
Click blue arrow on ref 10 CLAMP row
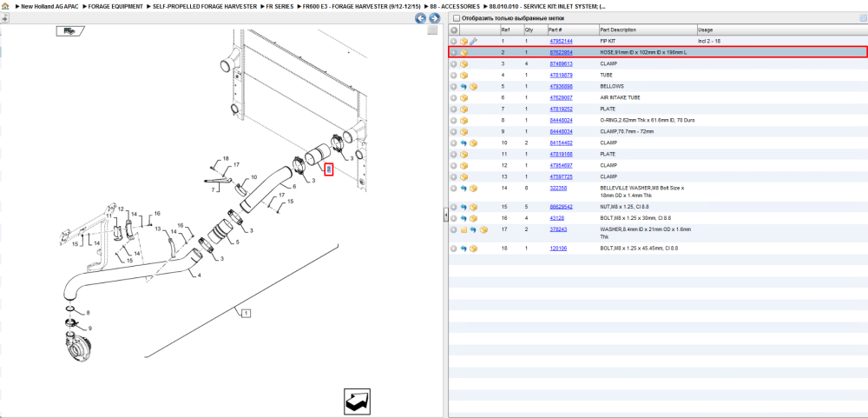click(464, 143)
